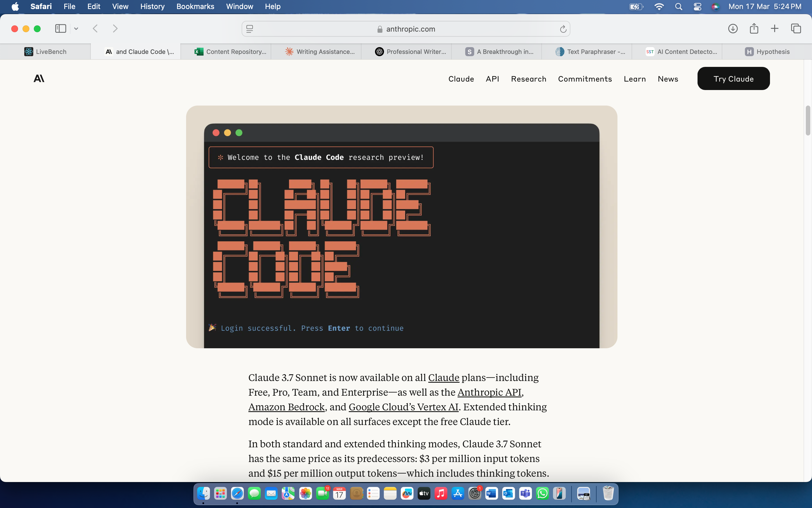812x508 pixels.
Task: Open the Anthropic API link
Action: 489,392
